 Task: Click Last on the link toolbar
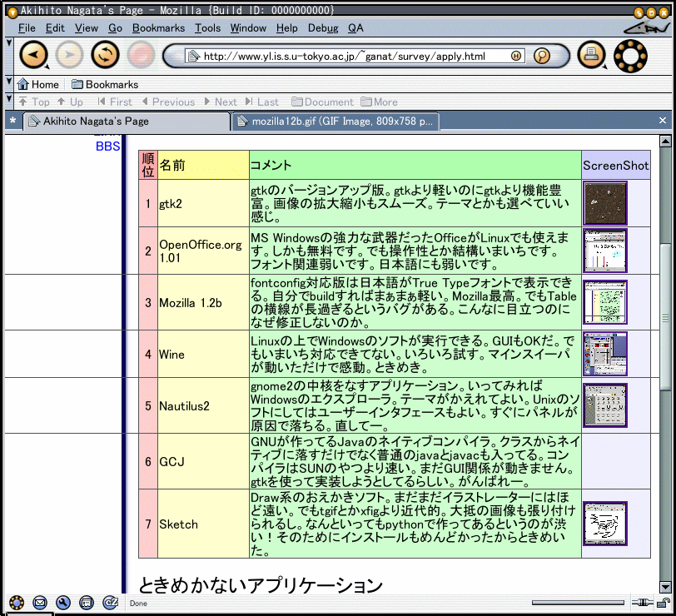pyautogui.click(x=261, y=102)
